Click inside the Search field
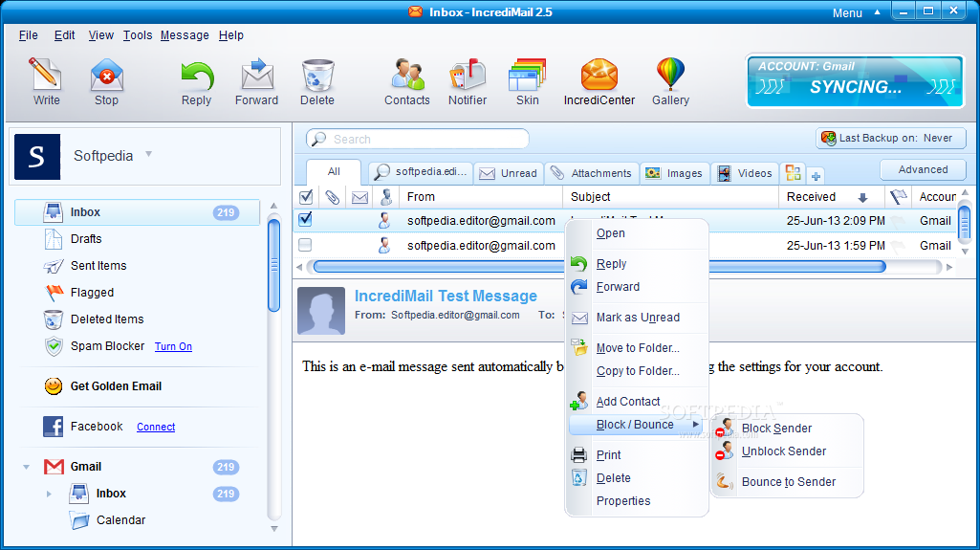980x550 pixels. [x=418, y=139]
